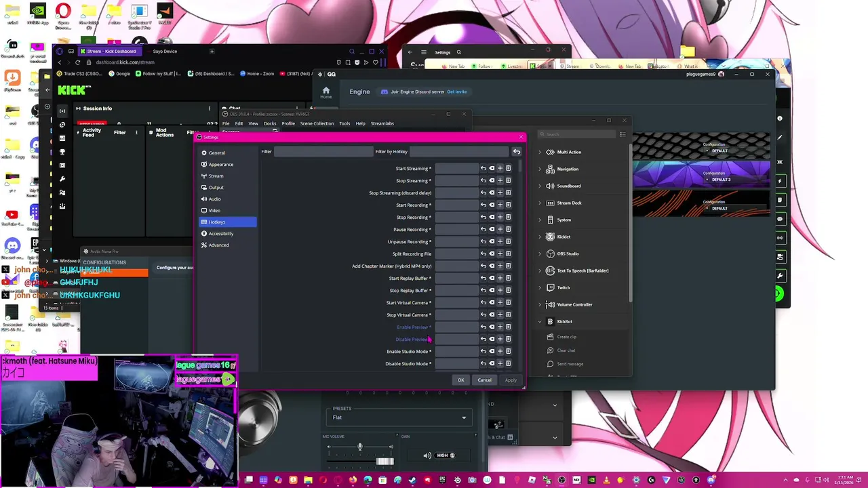Click Get invite link in Engine
This screenshot has width=868, height=488.
point(456,91)
